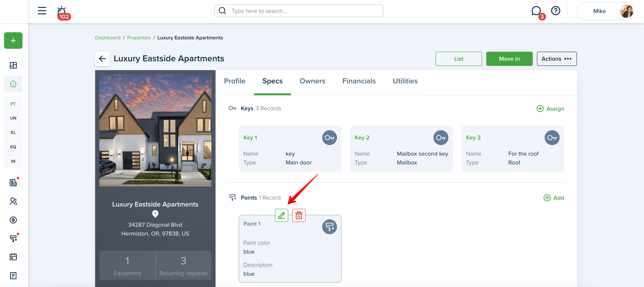Select PT in the sidebar
Image resolution: width=644 pixels, height=287 pixels.
[13, 104]
